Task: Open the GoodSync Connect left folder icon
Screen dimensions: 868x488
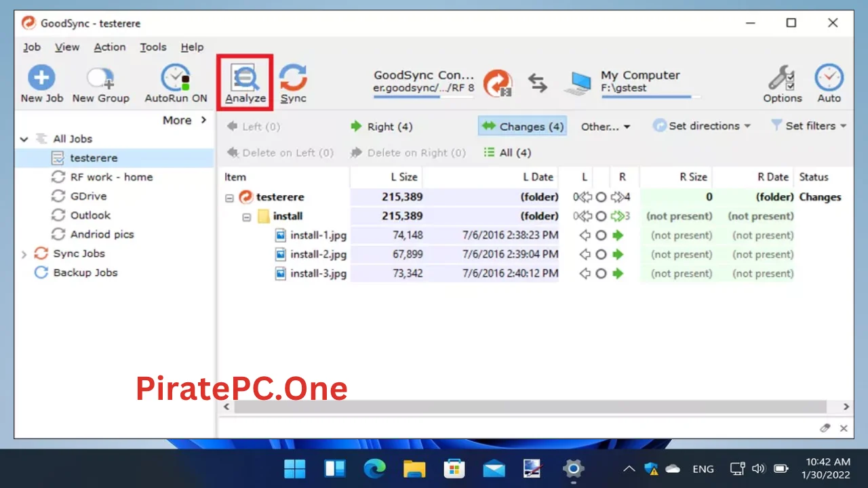Action: tap(498, 83)
